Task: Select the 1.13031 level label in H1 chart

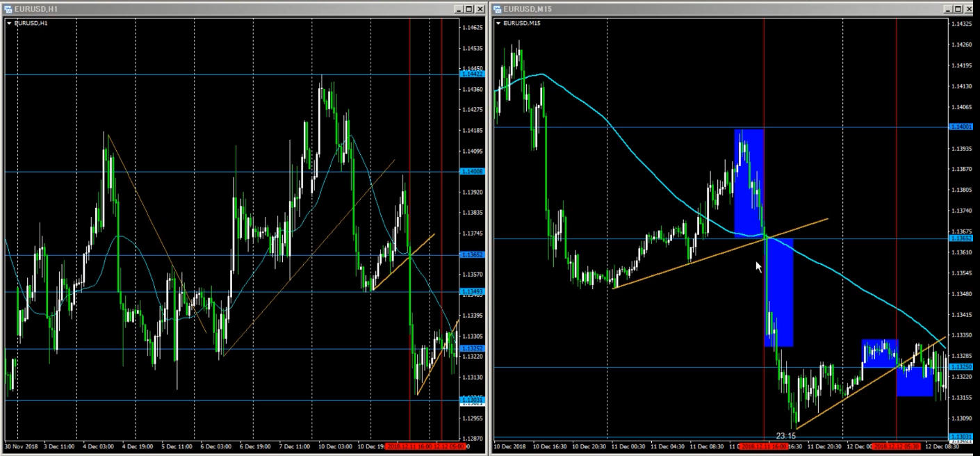Action: 472,400
